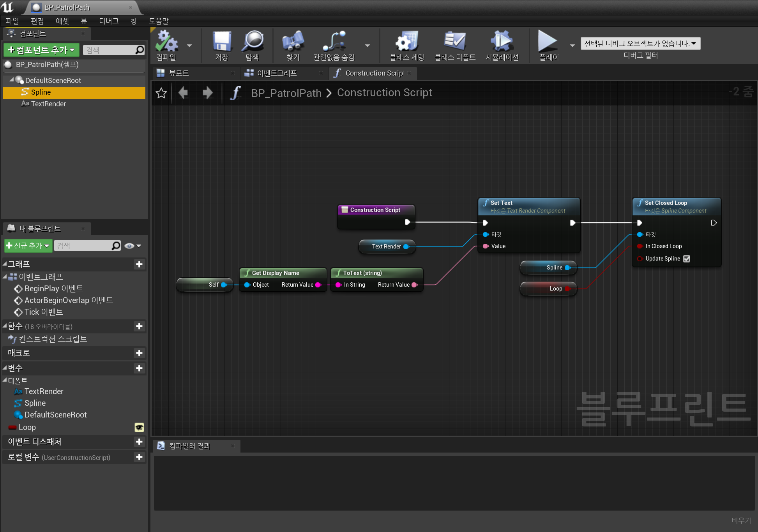The height and width of the screenshot is (532, 758).
Task: Open the debug object dropdown
Action: tap(640, 43)
